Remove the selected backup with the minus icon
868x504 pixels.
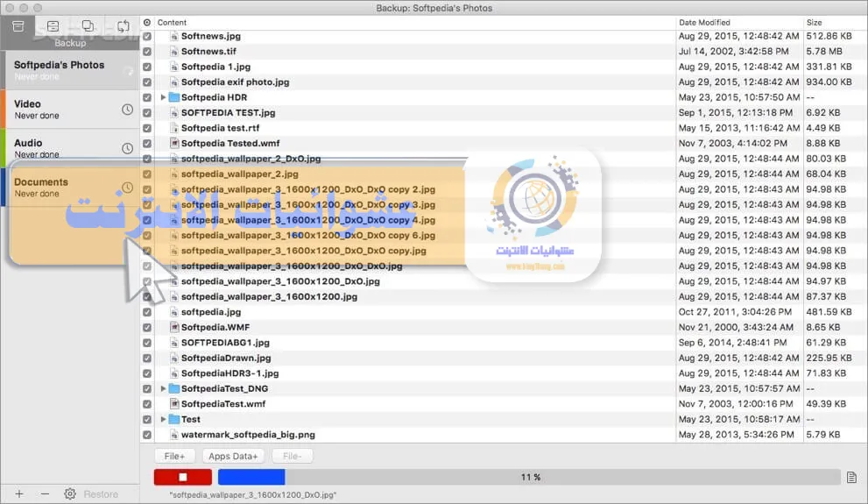tap(45, 494)
